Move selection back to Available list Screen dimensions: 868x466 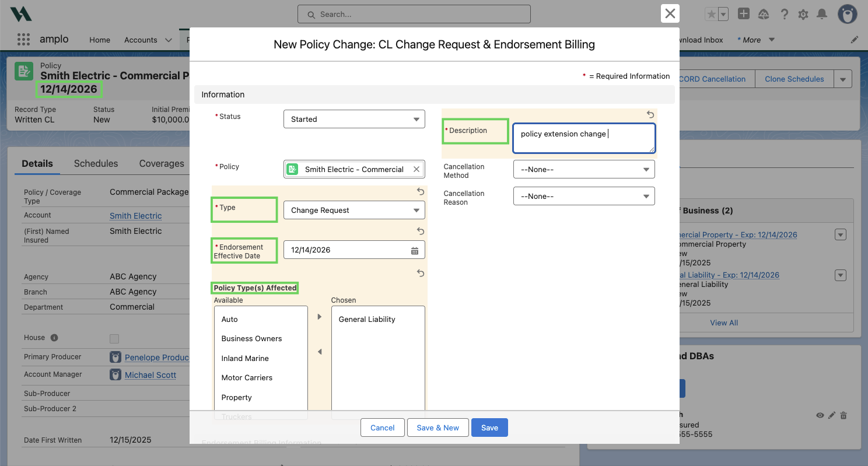pyautogui.click(x=319, y=352)
